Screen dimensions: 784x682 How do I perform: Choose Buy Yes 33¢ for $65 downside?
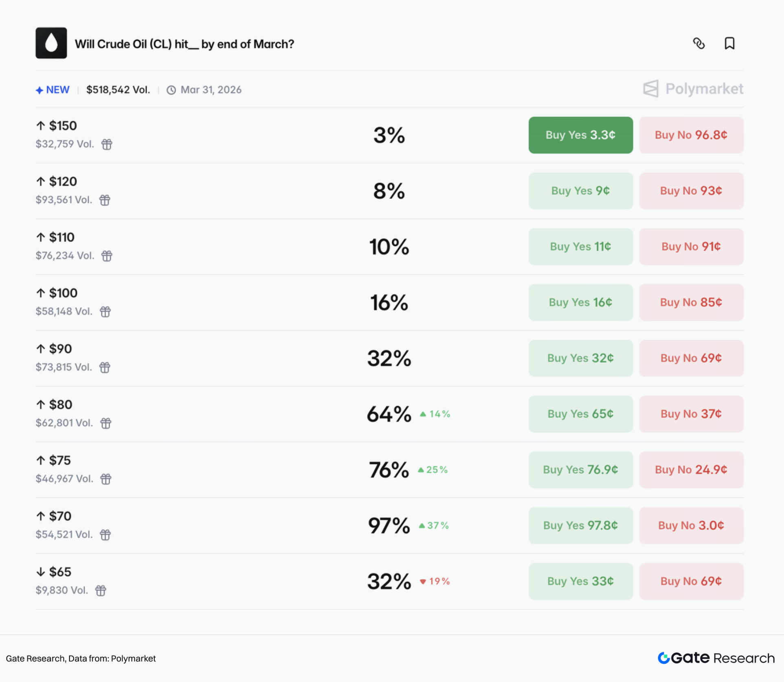[580, 581]
